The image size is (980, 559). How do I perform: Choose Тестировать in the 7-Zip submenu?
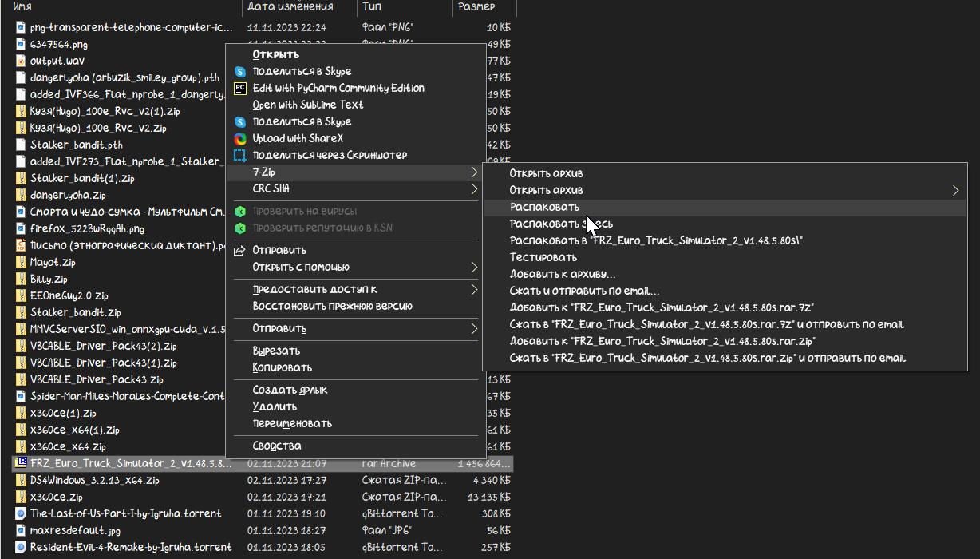(543, 257)
